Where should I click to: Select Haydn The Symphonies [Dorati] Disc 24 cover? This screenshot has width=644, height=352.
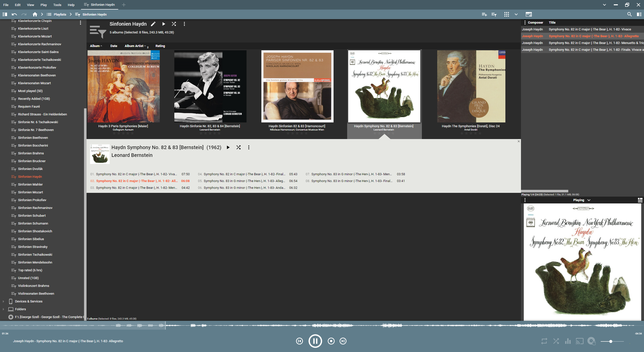471,86
